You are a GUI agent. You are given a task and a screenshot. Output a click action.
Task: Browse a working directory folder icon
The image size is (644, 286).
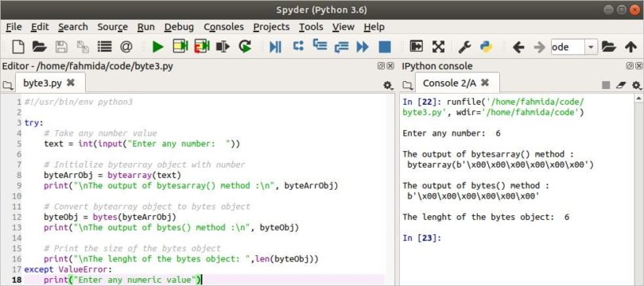[x=609, y=47]
